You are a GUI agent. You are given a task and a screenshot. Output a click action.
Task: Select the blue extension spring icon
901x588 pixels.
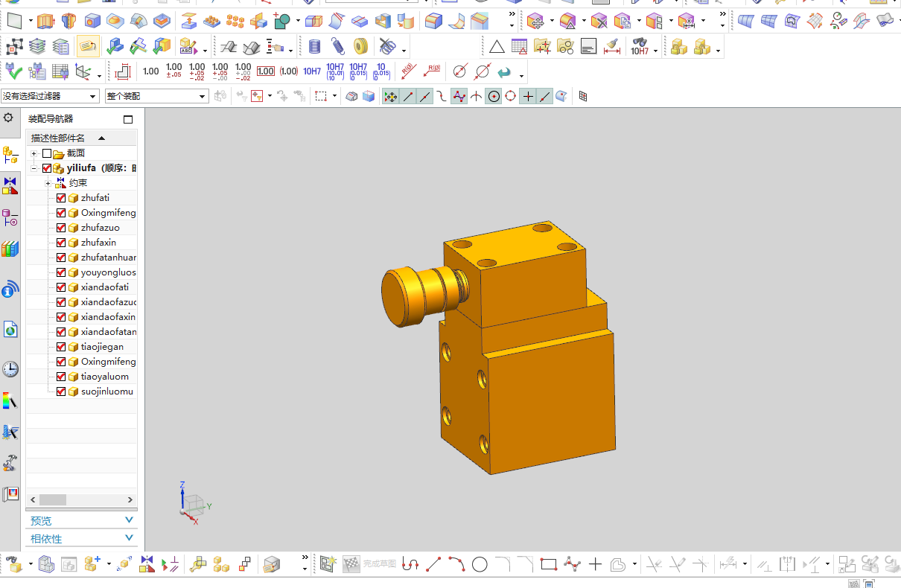pyautogui.click(x=337, y=47)
